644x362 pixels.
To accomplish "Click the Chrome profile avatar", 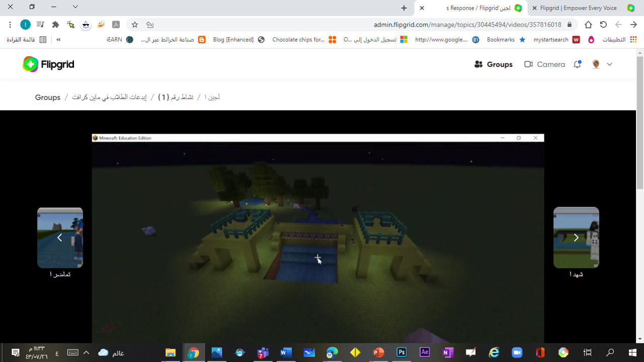I will [x=25, y=25].
